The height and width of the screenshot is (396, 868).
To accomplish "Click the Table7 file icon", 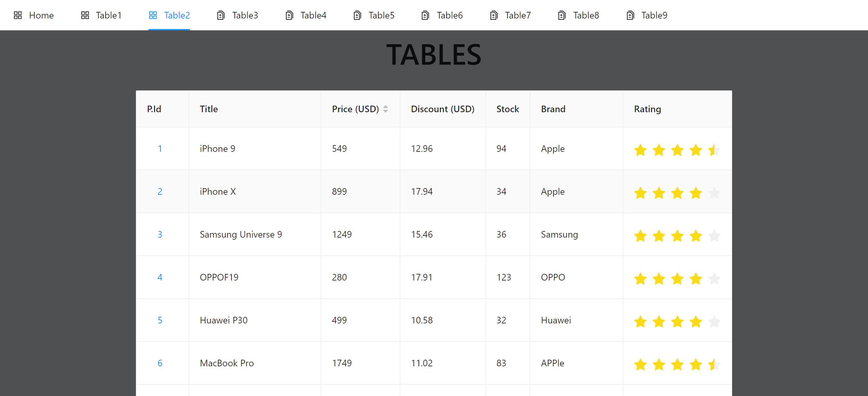I will point(494,15).
